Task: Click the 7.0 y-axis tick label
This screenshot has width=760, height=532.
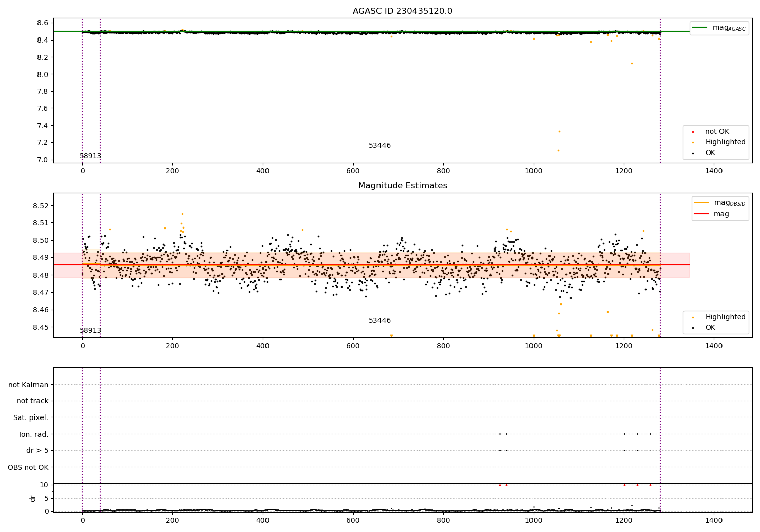Action: (43, 160)
